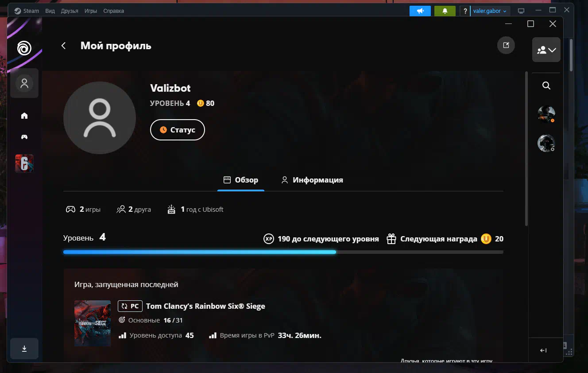This screenshot has height=373, width=588.
Task: Click the Основные 16/31 challenges stat
Action: click(151, 320)
